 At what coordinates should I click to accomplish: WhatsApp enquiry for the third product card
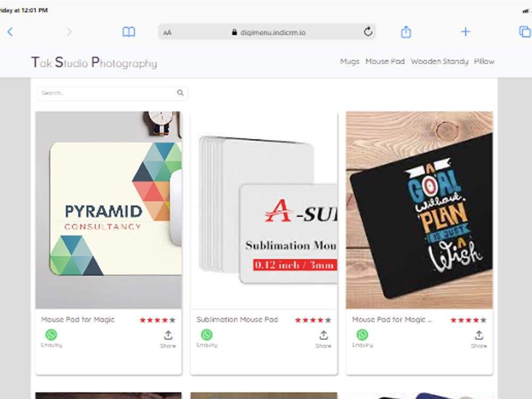pos(362,338)
